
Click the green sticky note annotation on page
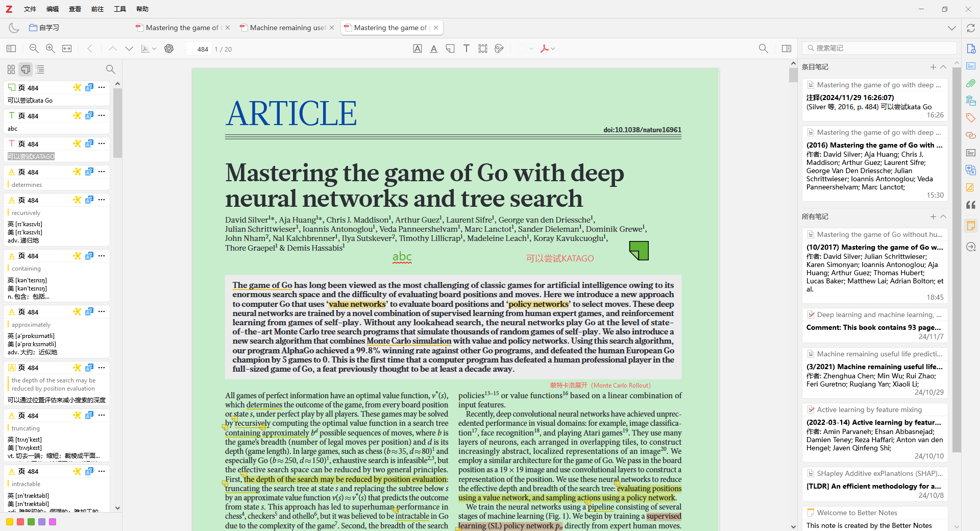639,251
